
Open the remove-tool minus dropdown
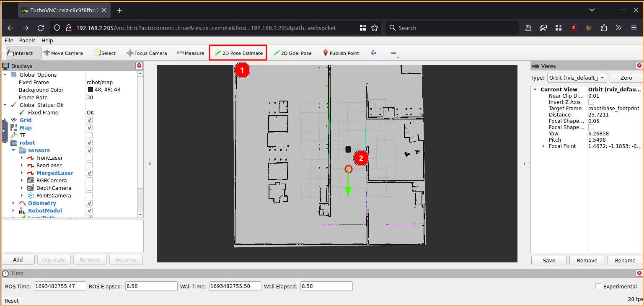(394, 53)
